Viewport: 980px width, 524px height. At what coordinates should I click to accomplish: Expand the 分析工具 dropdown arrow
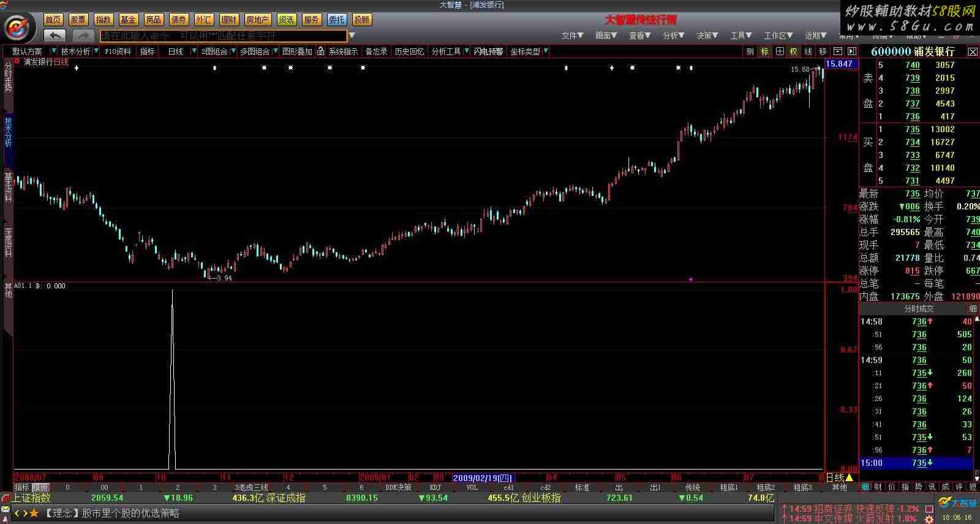click(x=466, y=51)
